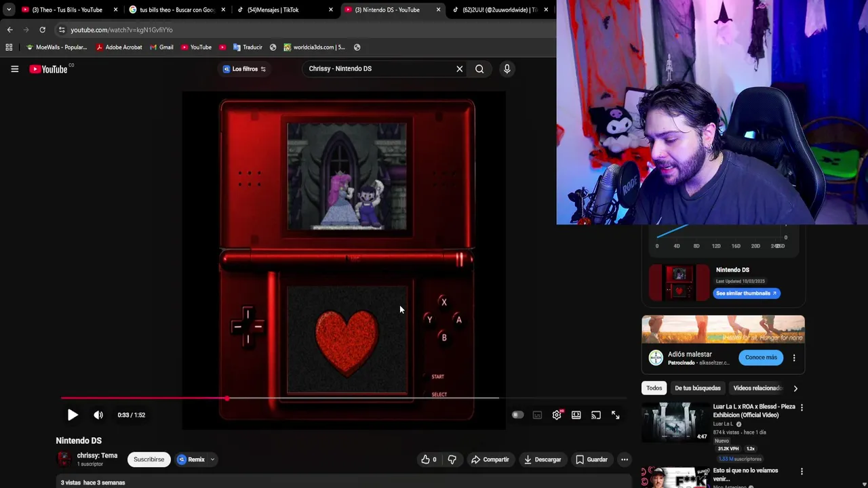This screenshot has height=488, width=868.
Task: Toggle the autoplay switch in the player
Action: click(517, 415)
